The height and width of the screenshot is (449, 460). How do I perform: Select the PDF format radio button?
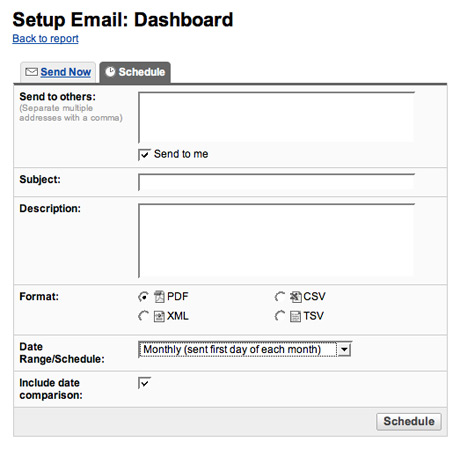pos(143,297)
